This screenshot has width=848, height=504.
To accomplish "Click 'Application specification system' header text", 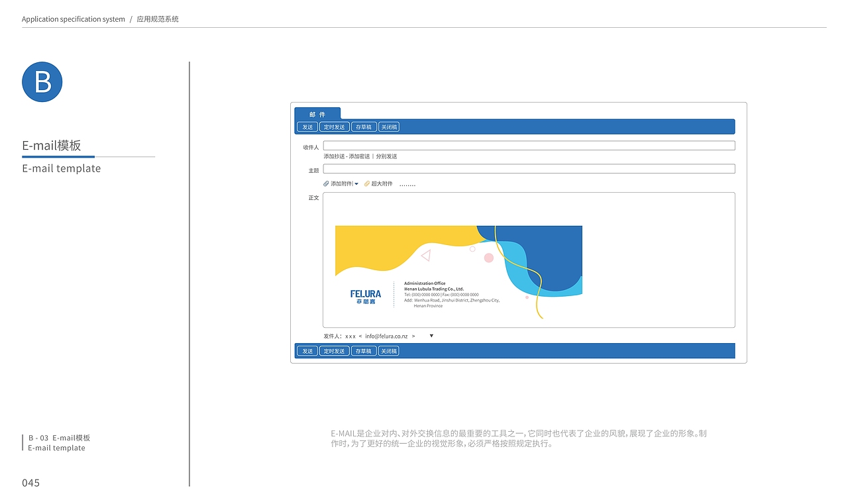I will [74, 19].
